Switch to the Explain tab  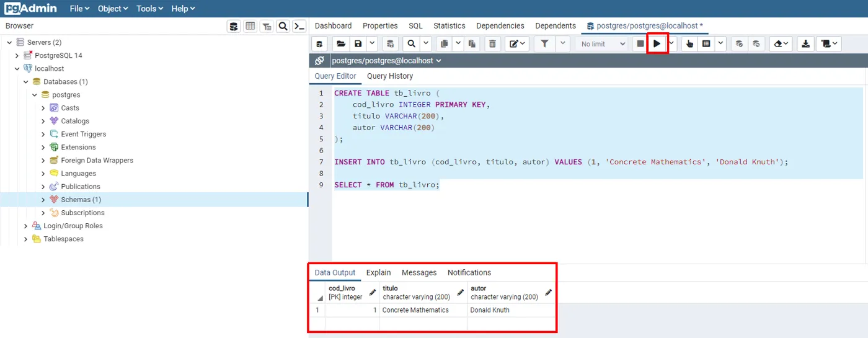[378, 272]
